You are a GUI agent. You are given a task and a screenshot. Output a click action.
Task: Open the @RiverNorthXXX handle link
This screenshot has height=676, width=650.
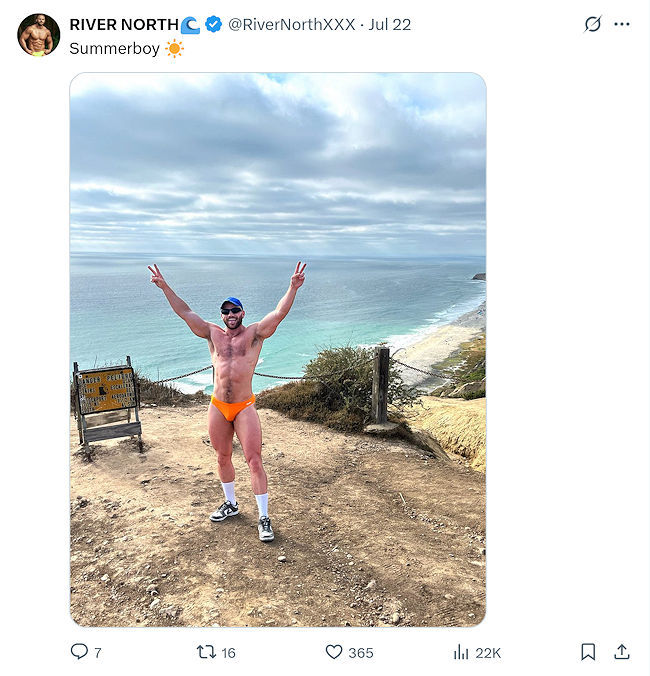[292, 24]
